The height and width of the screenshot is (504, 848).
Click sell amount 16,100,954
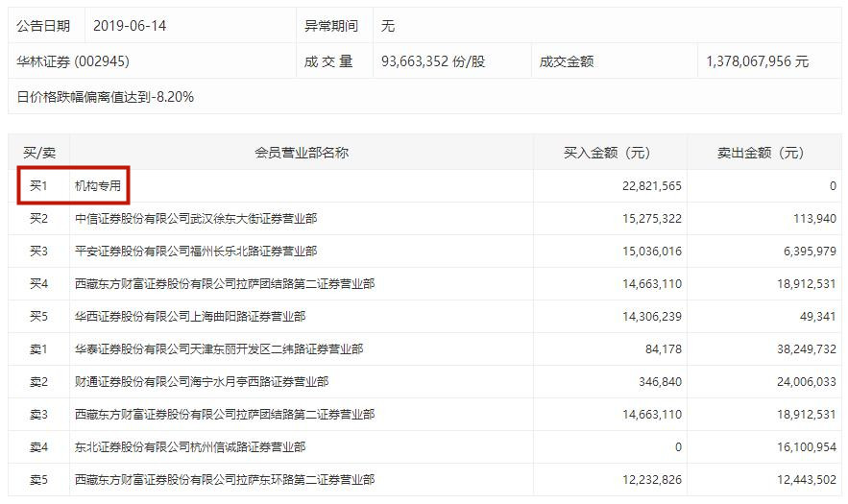(807, 447)
